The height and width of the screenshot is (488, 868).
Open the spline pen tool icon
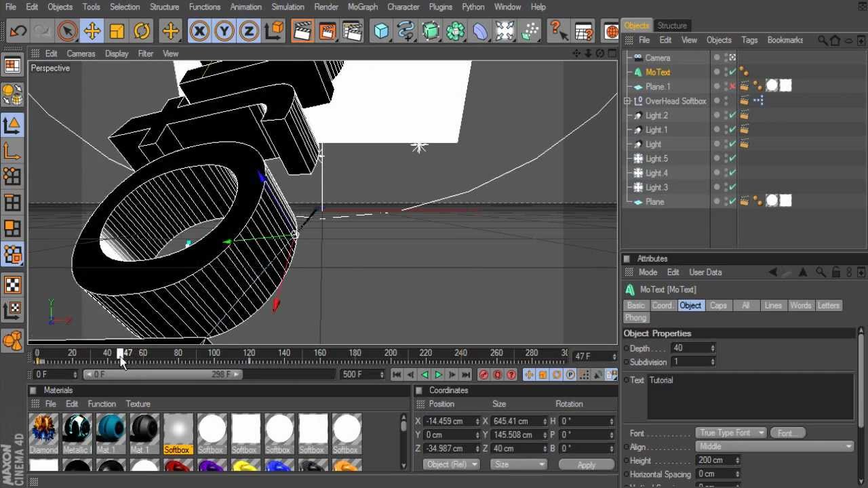[406, 31]
